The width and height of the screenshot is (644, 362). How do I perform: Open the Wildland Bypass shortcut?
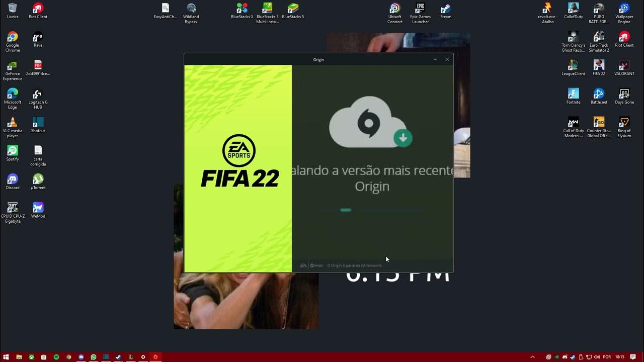click(x=191, y=14)
